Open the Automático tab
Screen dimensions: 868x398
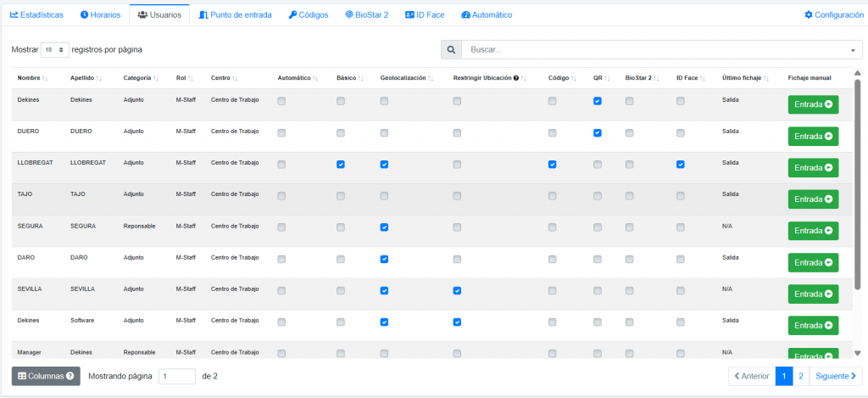point(487,15)
